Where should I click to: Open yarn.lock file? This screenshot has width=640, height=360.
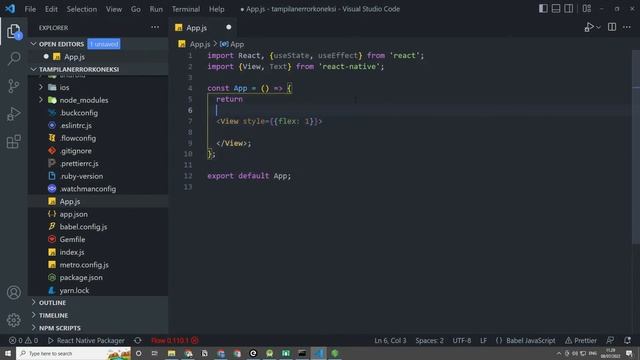click(98, 290)
